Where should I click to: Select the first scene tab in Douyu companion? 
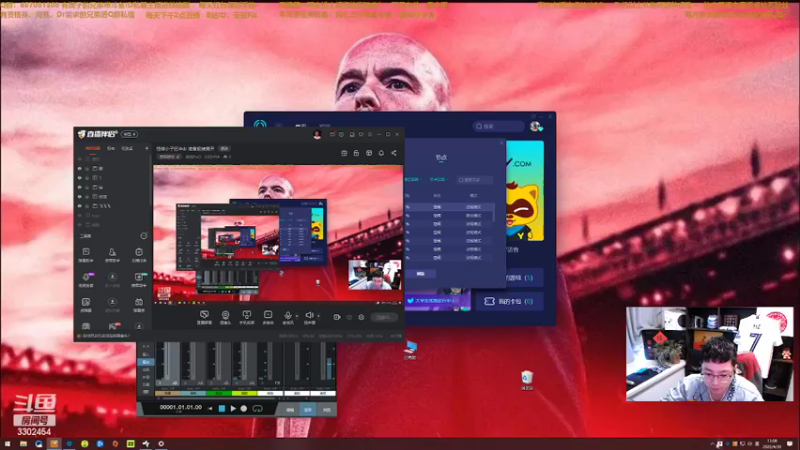[93, 148]
